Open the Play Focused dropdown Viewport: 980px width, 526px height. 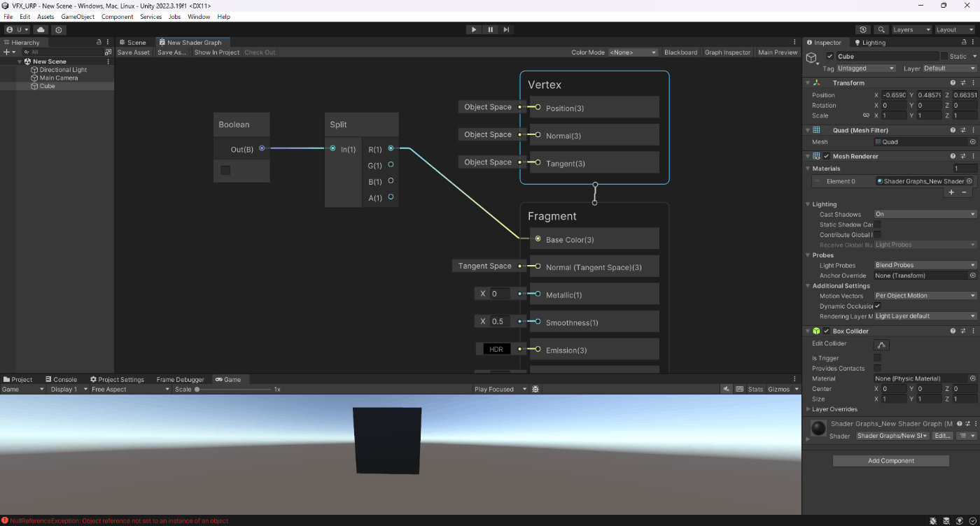point(500,389)
